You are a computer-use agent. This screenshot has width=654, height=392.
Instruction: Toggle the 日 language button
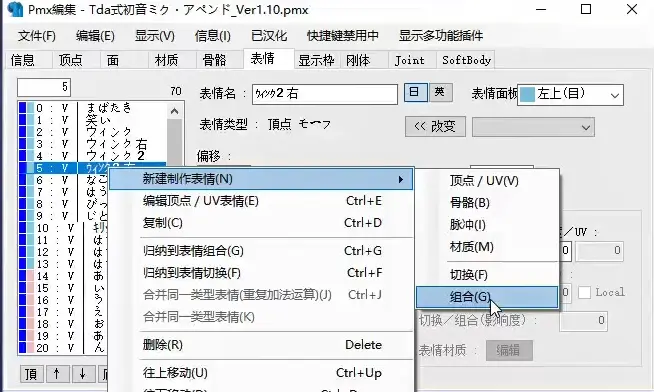pyautogui.click(x=415, y=93)
